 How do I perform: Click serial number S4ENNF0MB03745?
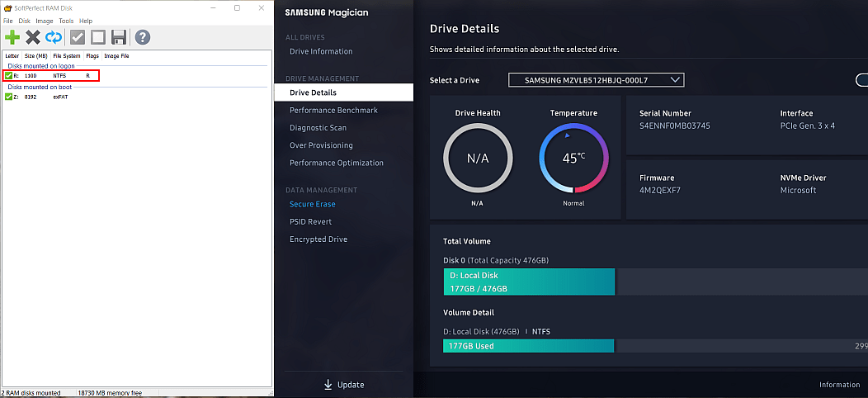[674, 126]
